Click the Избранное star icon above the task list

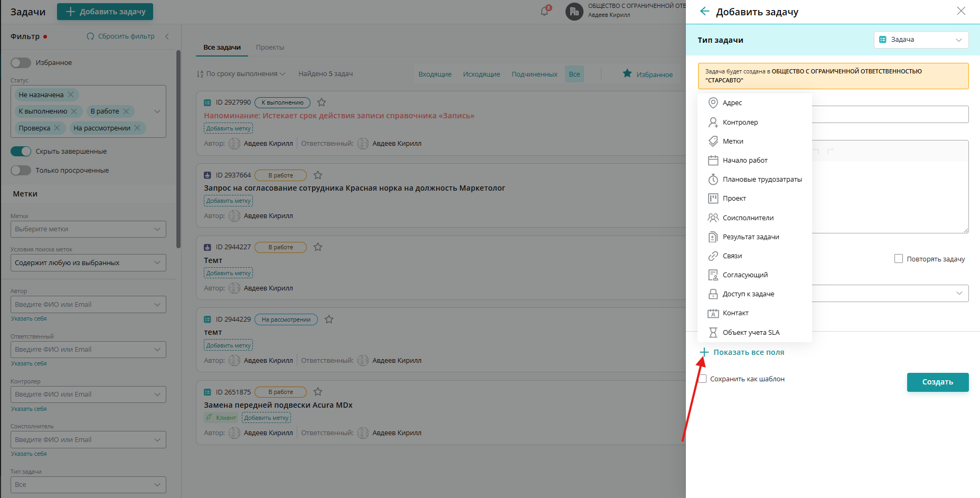[x=627, y=73]
